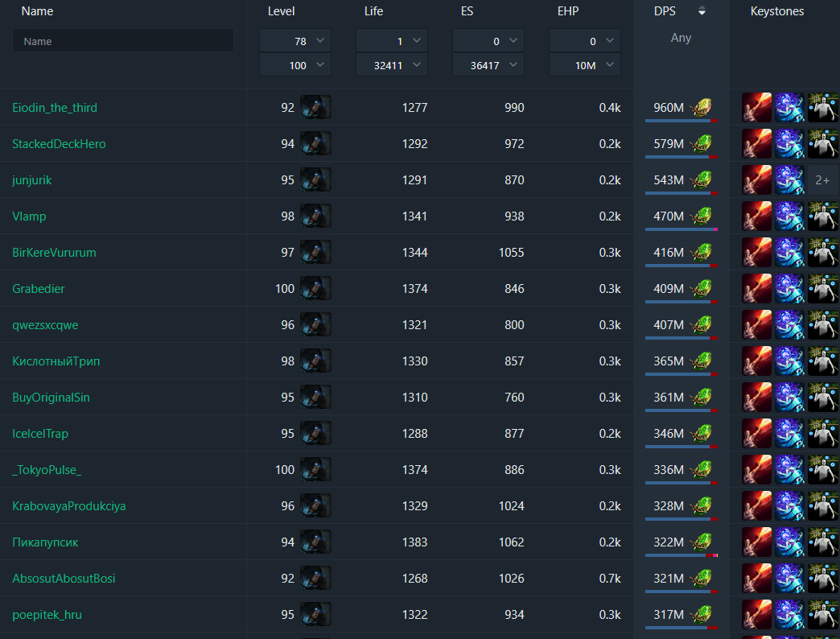Open minimum Life dropdown showing 1

click(392, 41)
